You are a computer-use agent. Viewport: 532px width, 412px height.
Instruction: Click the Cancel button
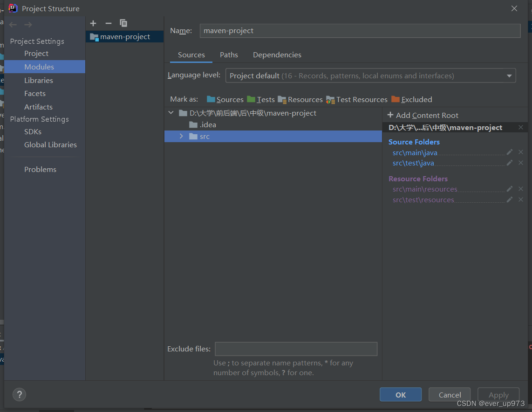pyautogui.click(x=450, y=395)
